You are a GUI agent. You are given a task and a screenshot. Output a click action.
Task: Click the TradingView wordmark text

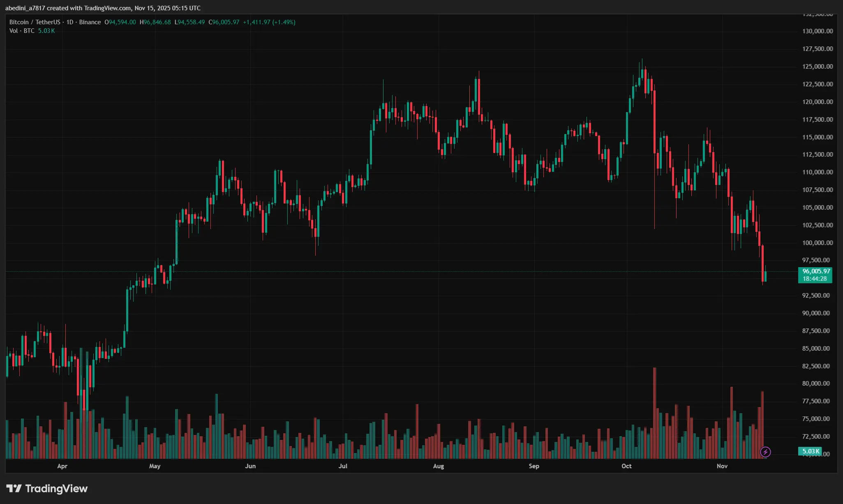56,488
